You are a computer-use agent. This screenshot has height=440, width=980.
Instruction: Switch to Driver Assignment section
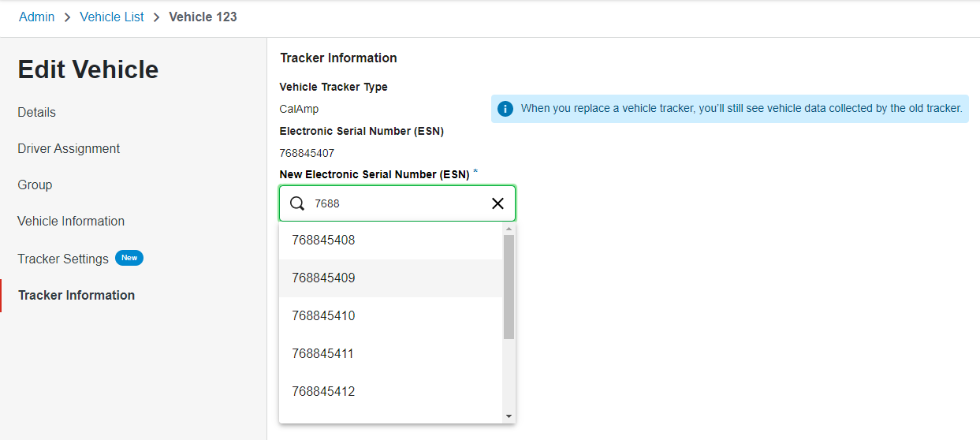(x=69, y=149)
